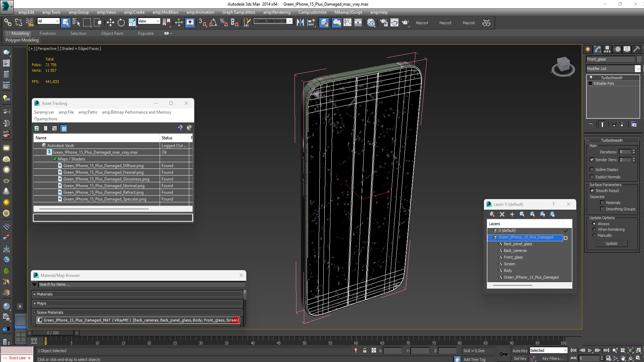Select the Manually update radio button
The width and height of the screenshot is (644, 362).
(x=594, y=235)
